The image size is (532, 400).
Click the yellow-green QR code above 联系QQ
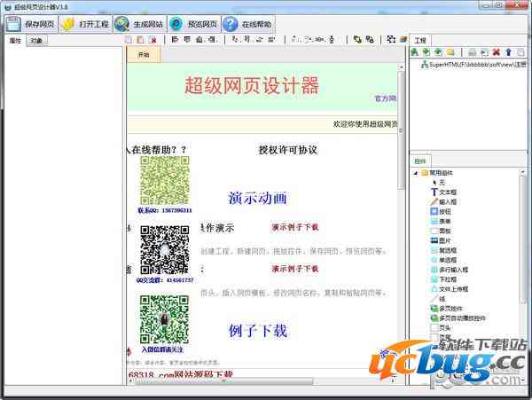pyautogui.click(x=165, y=180)
